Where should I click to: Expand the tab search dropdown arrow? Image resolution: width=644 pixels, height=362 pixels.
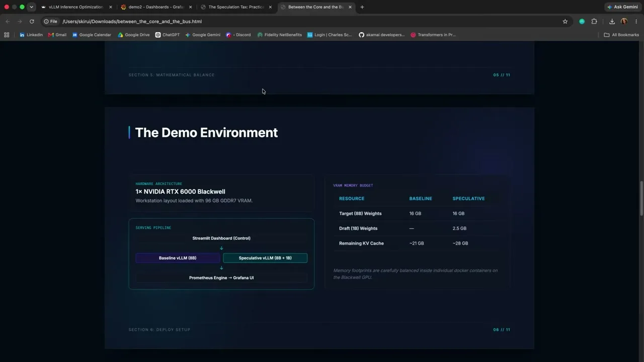[x=31, y=7]
